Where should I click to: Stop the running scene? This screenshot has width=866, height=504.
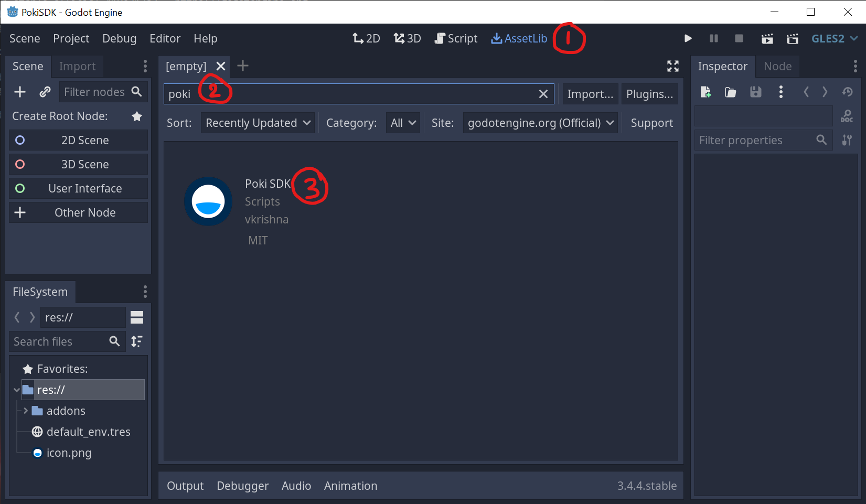pos(739,38)
